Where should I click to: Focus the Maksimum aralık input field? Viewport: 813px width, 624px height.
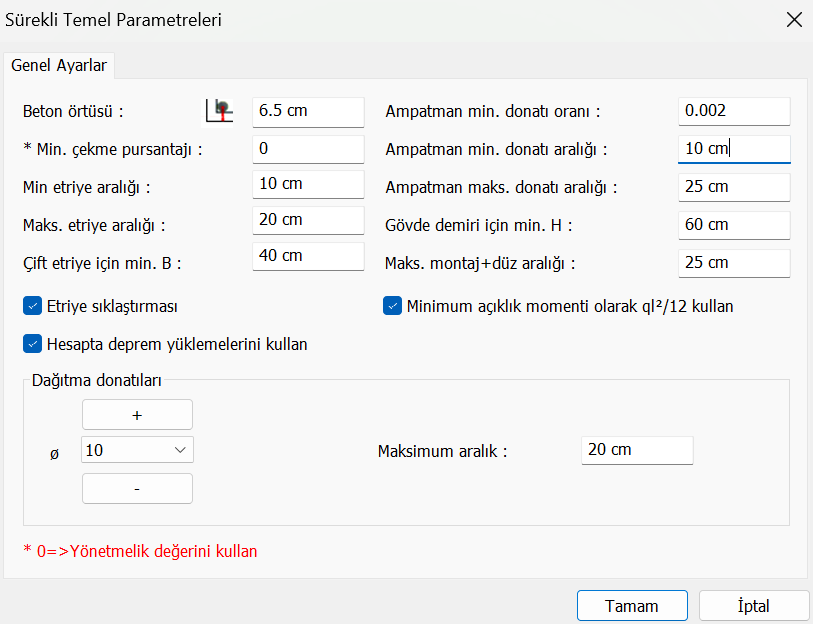(636, 450)
